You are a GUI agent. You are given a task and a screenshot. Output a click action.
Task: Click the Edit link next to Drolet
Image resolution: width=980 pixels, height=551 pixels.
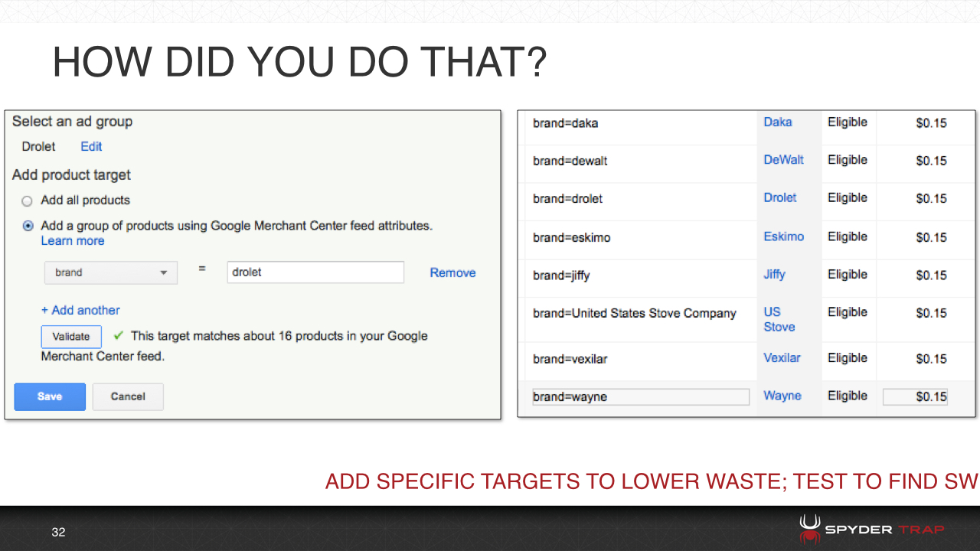coord(91,146)
